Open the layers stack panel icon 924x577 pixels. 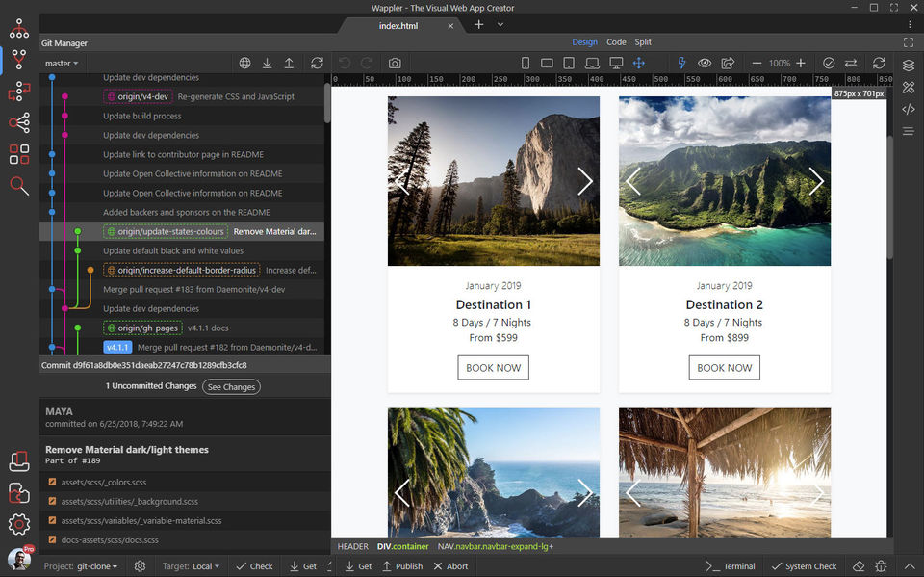pyautogui.click(x=909, y=66)
